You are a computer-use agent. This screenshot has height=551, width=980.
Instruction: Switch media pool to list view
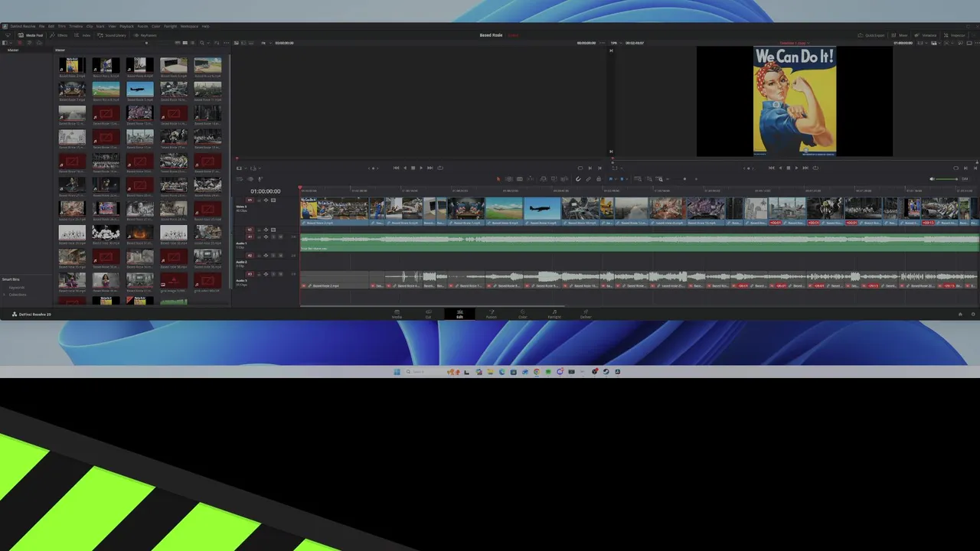[192, 43]
